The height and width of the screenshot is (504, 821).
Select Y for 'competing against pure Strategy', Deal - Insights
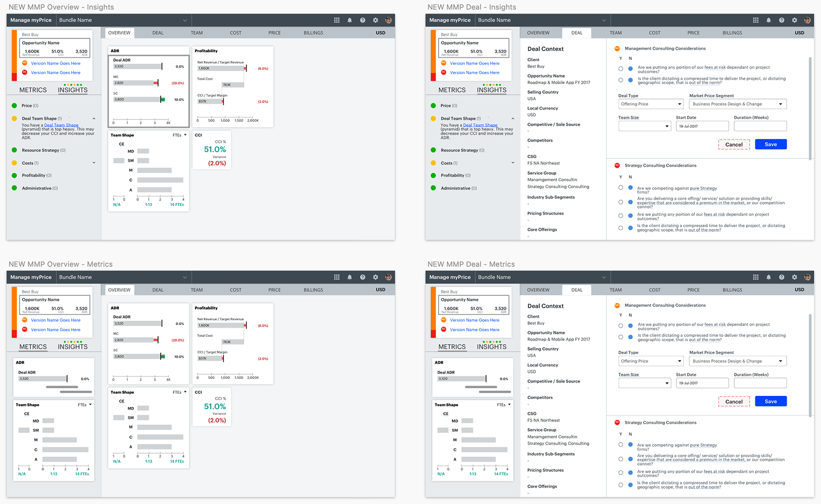[x=621, y=188]
